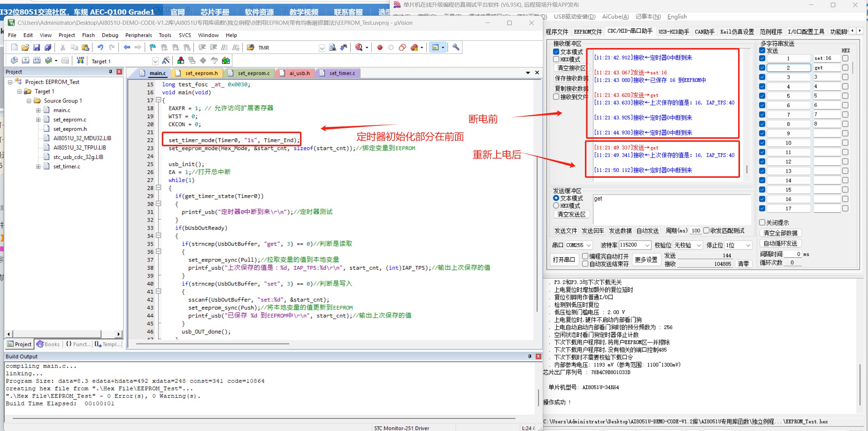The image size is (868, 431).
Task: Click the Start/Stop Debug Session icon
Action: click(x=359, y=47)
